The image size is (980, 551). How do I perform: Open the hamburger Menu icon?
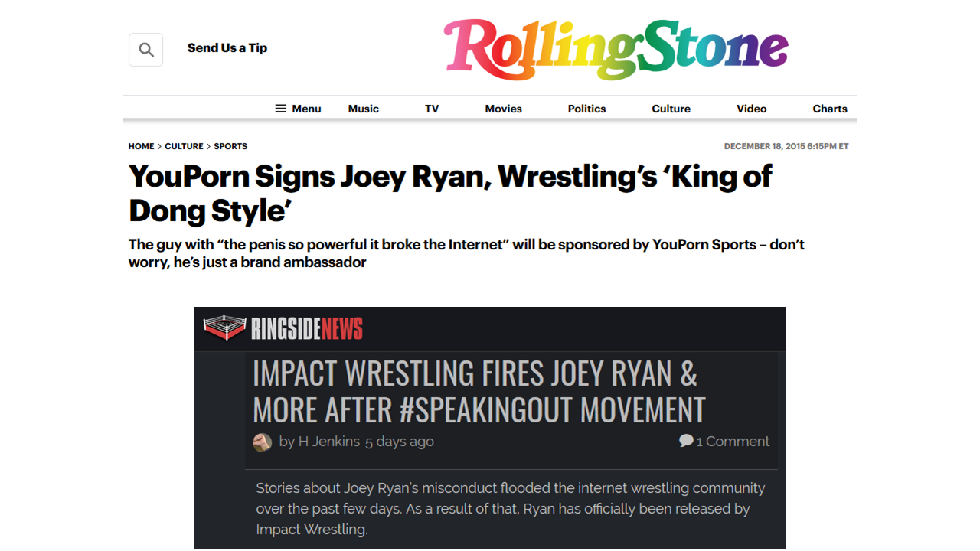(281, 109)
